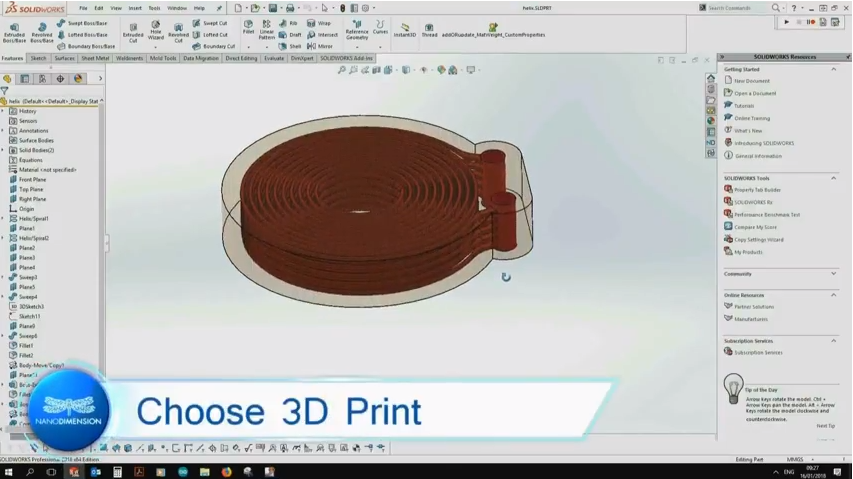Select the Shell tool
Image resolution: width=853 pixels, height=479 pixels.
(290, 46)
